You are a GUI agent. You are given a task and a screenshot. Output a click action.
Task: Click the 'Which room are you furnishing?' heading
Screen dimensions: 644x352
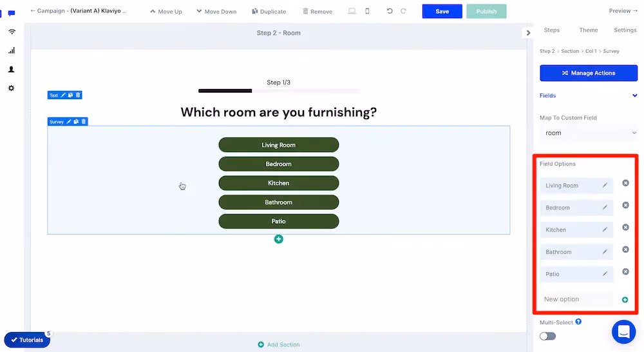point(278,112)
